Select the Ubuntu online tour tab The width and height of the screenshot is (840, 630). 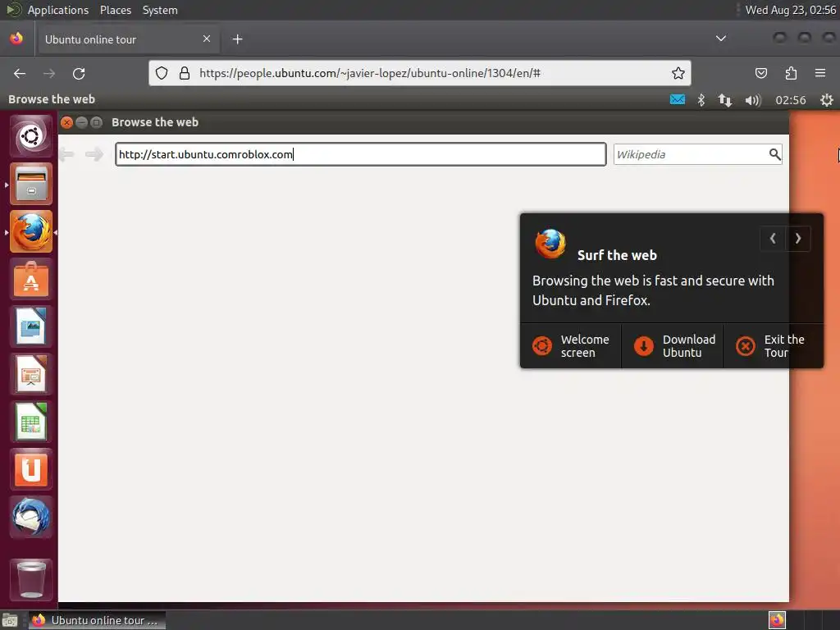(x=127, y=39)
